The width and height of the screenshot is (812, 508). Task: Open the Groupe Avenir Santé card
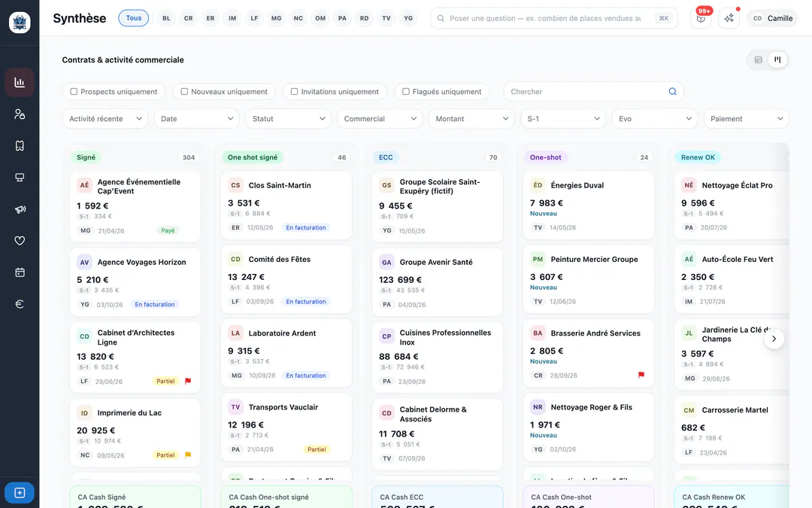click(438, 282)
